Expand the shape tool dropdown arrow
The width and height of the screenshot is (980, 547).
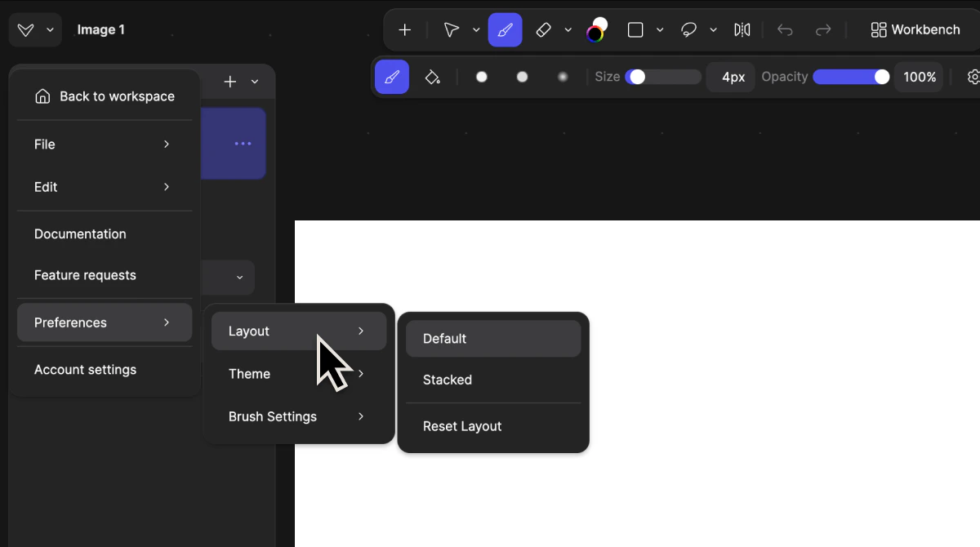(x=660, y=30)
